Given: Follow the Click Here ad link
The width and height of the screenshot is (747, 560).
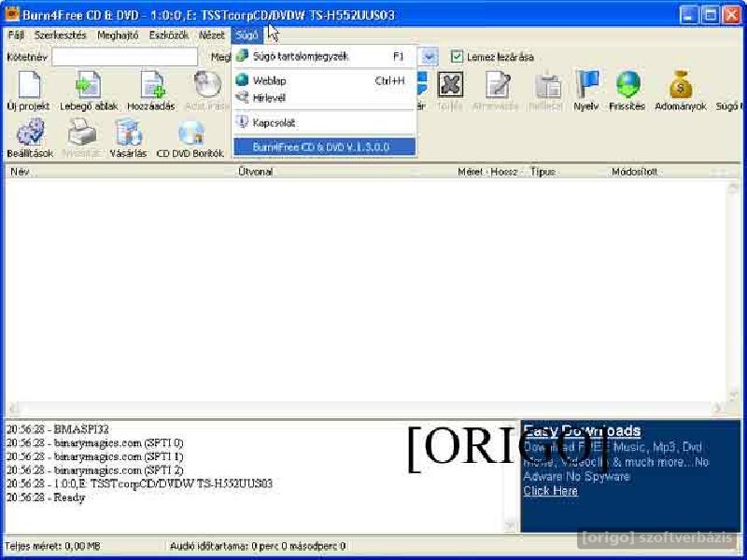Looking at the screenshot, I should [x=550, y=491].
